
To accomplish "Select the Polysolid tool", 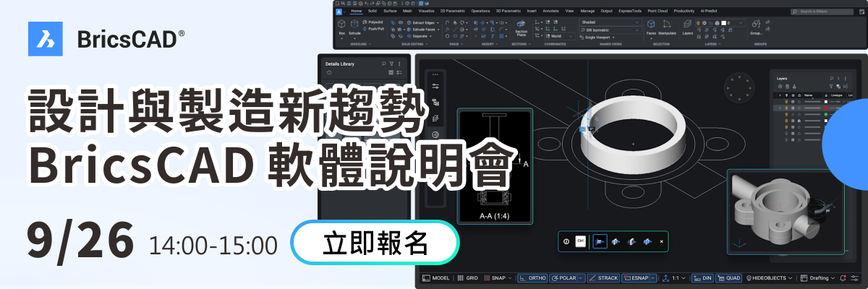I will [x=373, y=22].
